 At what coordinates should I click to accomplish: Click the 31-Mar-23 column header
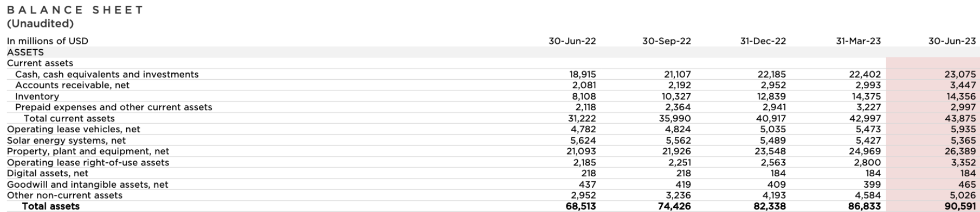coord(858,41)
